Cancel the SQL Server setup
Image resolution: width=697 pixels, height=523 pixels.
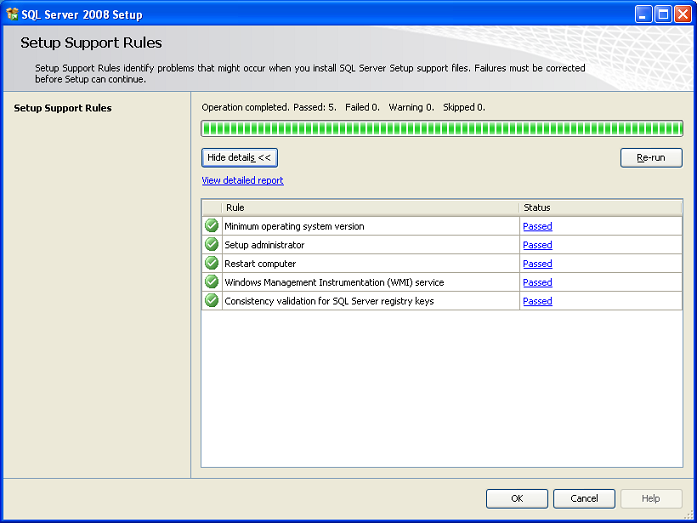[584, 498]
